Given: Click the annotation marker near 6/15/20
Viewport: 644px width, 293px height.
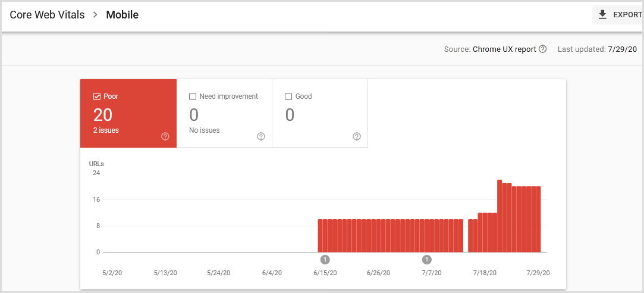Looking at the screenshot, I should coord(325,260).
